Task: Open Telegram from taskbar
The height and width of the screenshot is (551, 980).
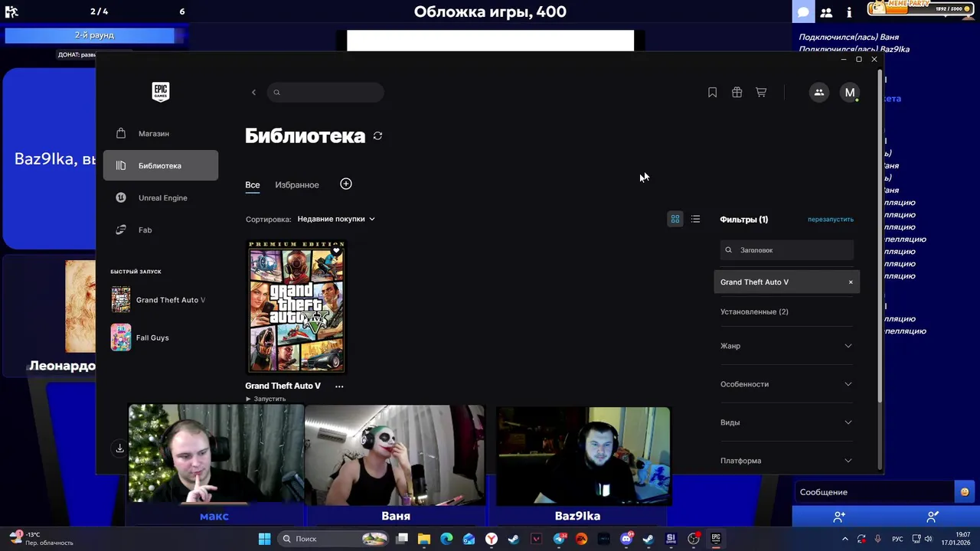Action: click(560, 539)
